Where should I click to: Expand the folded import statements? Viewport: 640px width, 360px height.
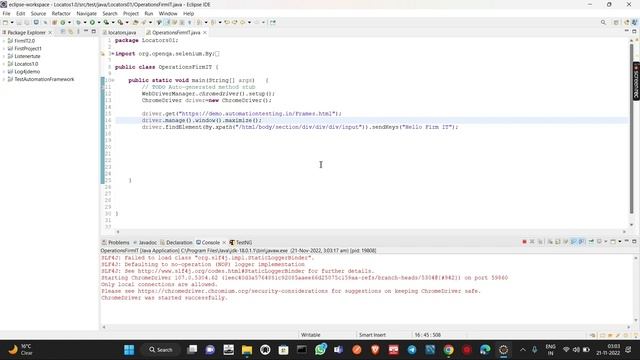point(113,54)
